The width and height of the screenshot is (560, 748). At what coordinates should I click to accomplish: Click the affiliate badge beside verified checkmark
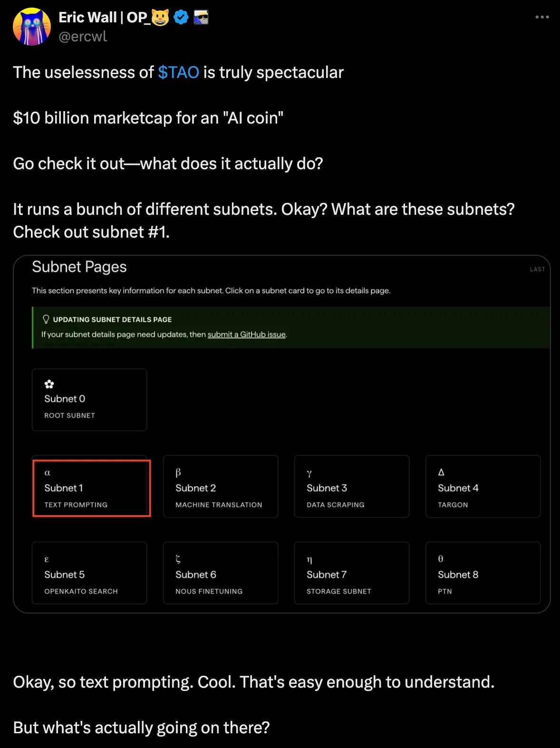coord(201,18)
